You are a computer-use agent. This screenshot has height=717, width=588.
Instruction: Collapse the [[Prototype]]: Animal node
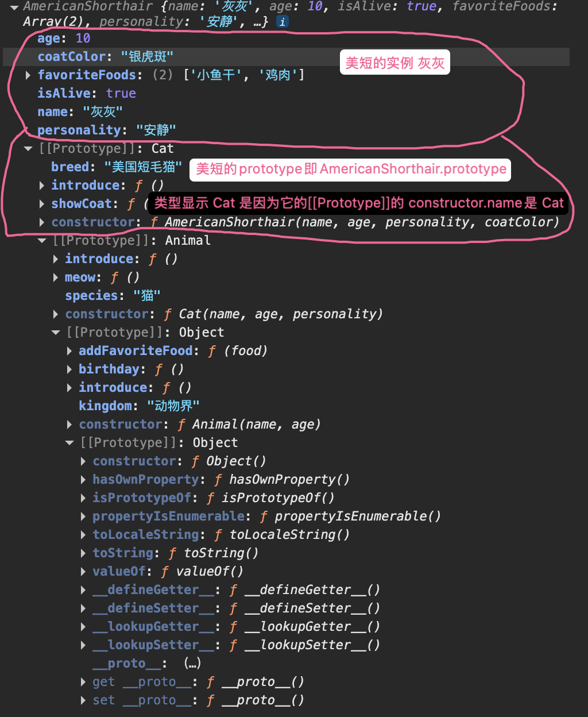coord(42,241)
